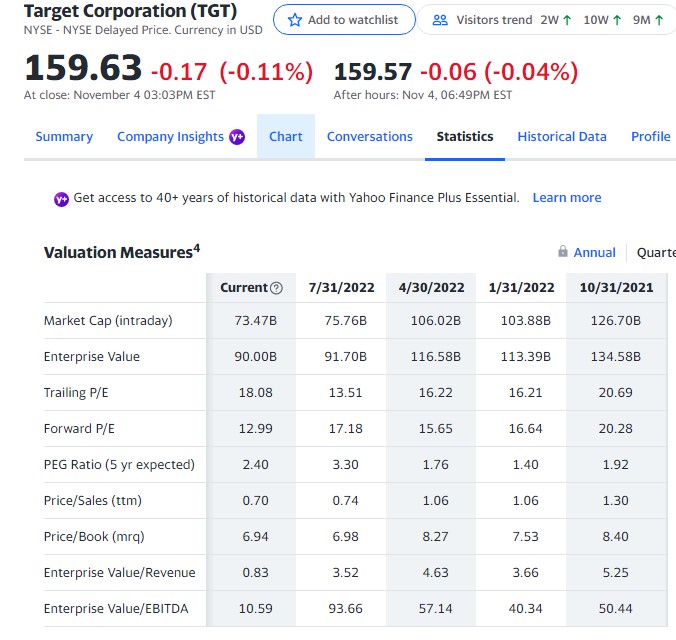Click the -0.17 (-0.11%) price change
Viewport: 676px width, 640px height.
click(232, 72)
